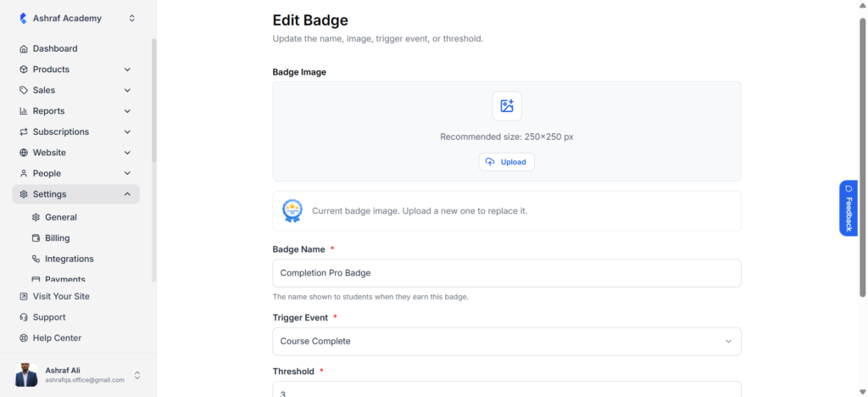Click the Help Center lifebuoy icon
Viewport: 868px width, 397px height.
pos(23,338)
